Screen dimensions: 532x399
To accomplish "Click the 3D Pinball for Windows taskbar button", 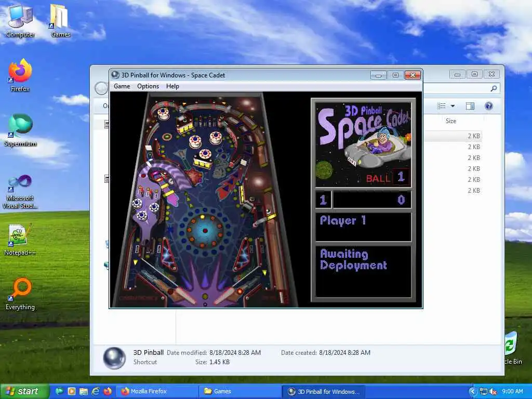I will click(x=323, y=392).
